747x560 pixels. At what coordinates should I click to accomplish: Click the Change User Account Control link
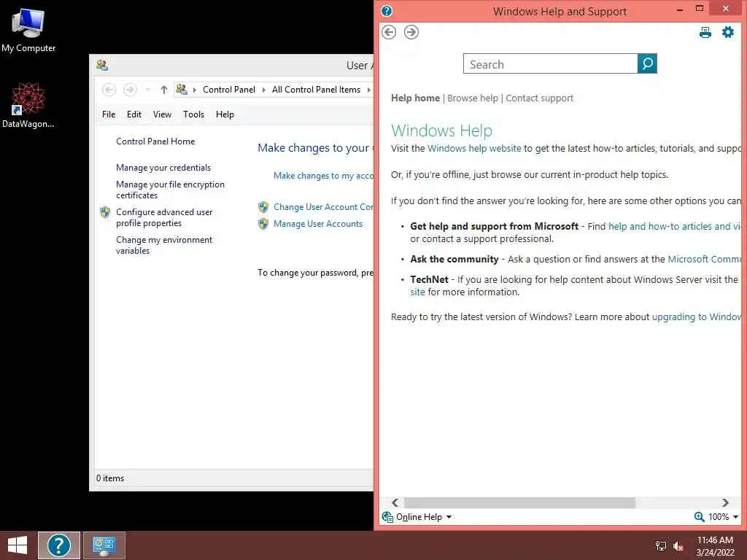click(323, 207)
